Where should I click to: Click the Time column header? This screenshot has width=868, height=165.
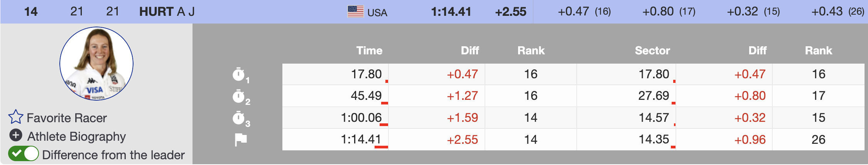click(x=369, y=51)
